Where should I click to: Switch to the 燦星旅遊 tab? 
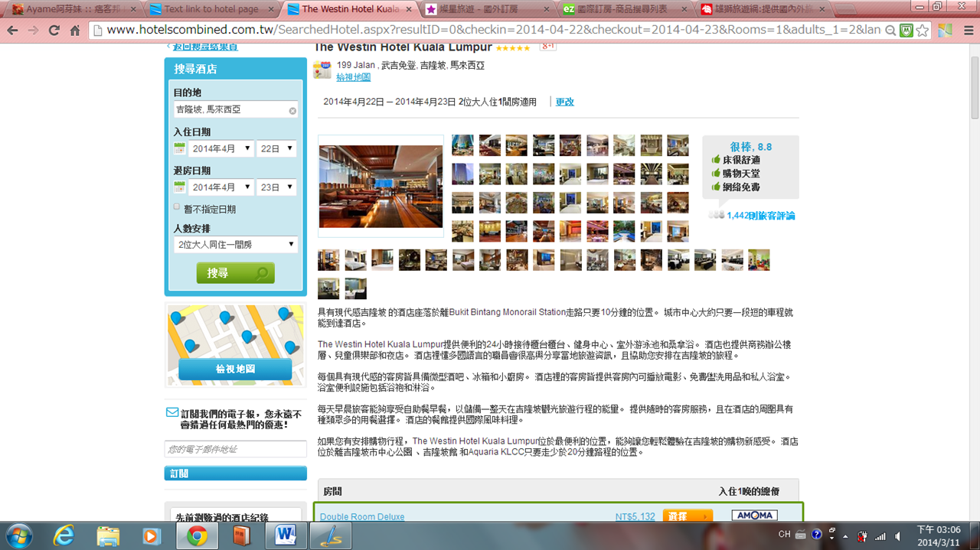[487, 9]
